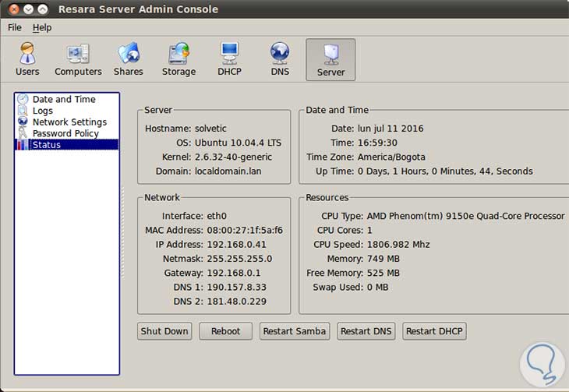The height and width of the screenshot is (392, 569).
Task: Minimize the Admin Console window
Action: click(28, 9)
